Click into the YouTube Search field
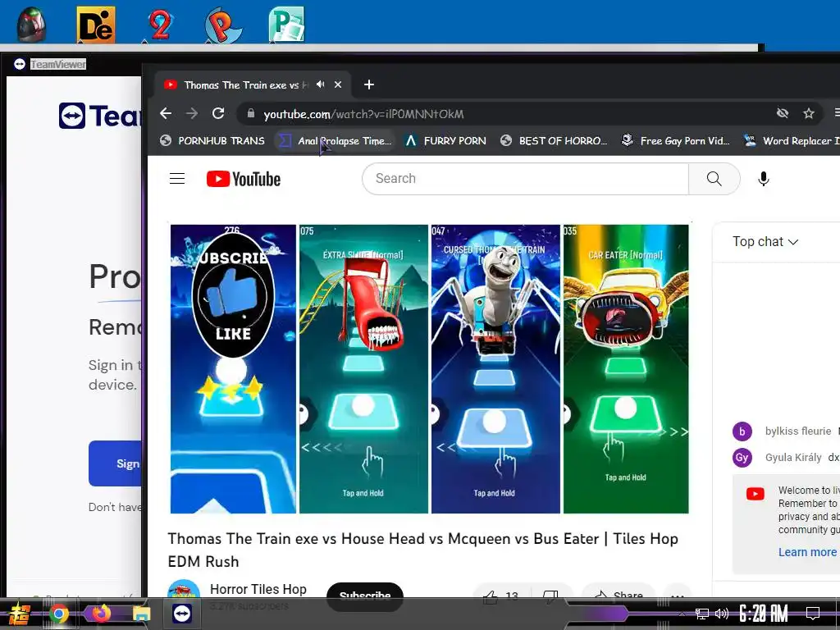This screenshot has width=840, height=630. [525, 178]
